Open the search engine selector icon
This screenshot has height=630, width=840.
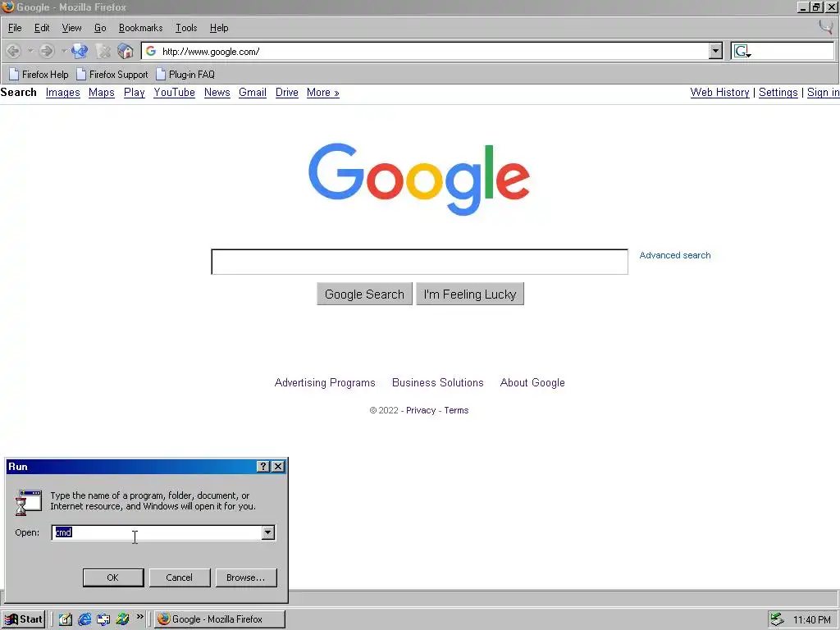(742, 52)
